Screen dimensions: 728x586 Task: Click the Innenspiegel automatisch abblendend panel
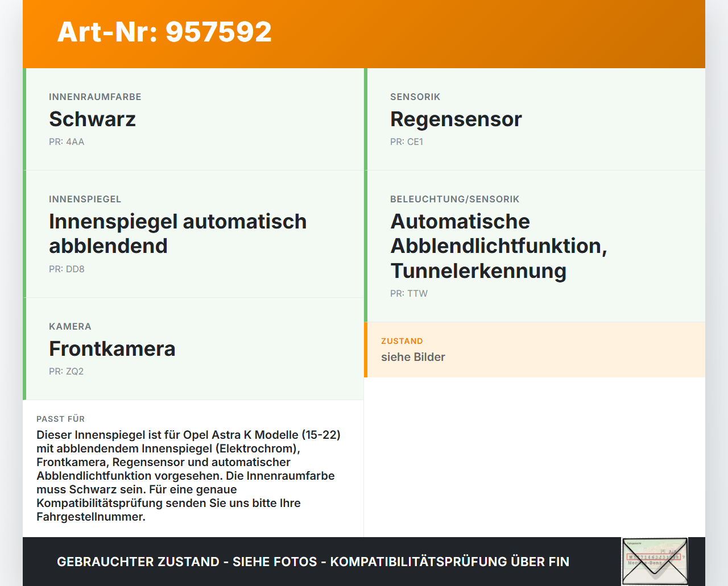point(193,233)
